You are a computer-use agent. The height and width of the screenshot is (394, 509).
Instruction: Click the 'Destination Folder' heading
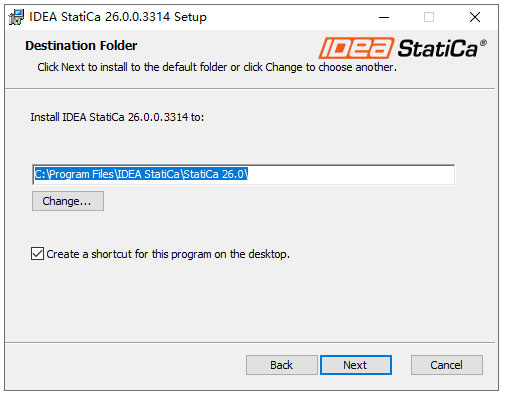coord(81,46)
